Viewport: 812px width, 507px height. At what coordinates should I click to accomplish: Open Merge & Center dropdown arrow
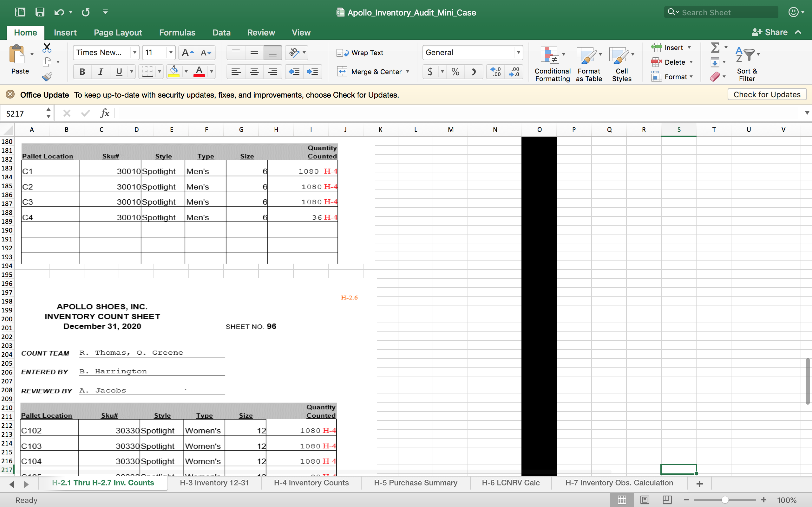pos(407,71)
